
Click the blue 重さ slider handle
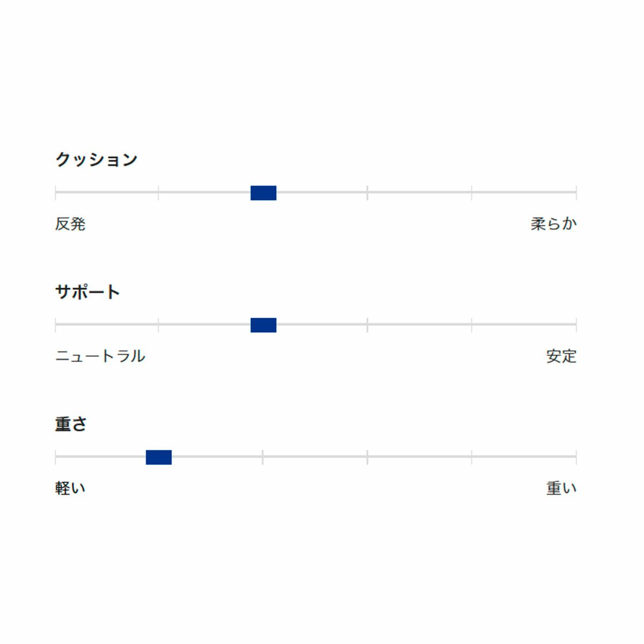pos(159,457)
